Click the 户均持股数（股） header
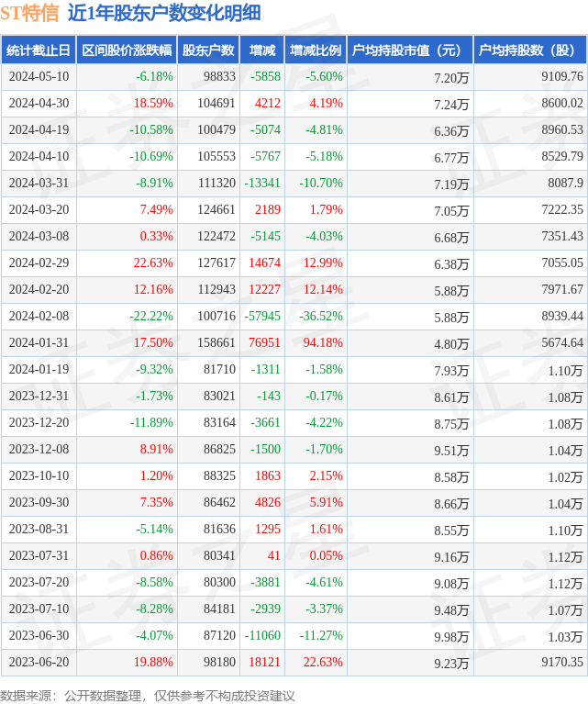Viewport: 588px width, 704px height. coord(530,50)
